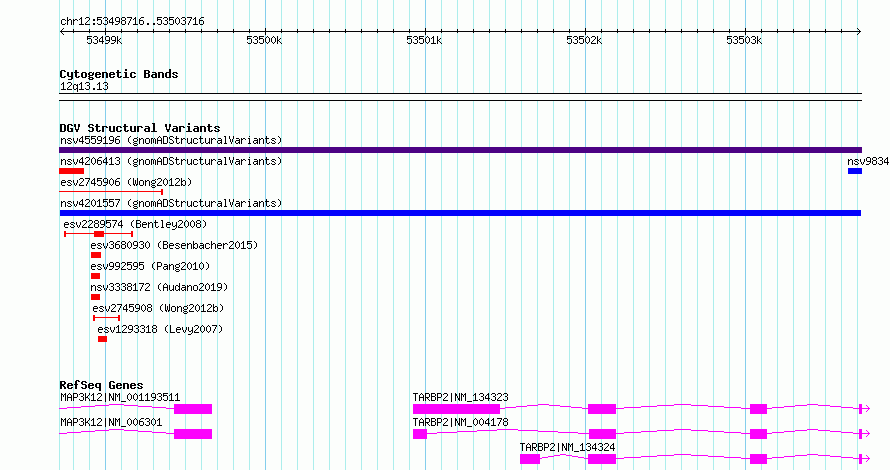This screenshot has height=470, width=890.
Task: Click the red nsv3338172 variant block
Action: coord(95,297)
